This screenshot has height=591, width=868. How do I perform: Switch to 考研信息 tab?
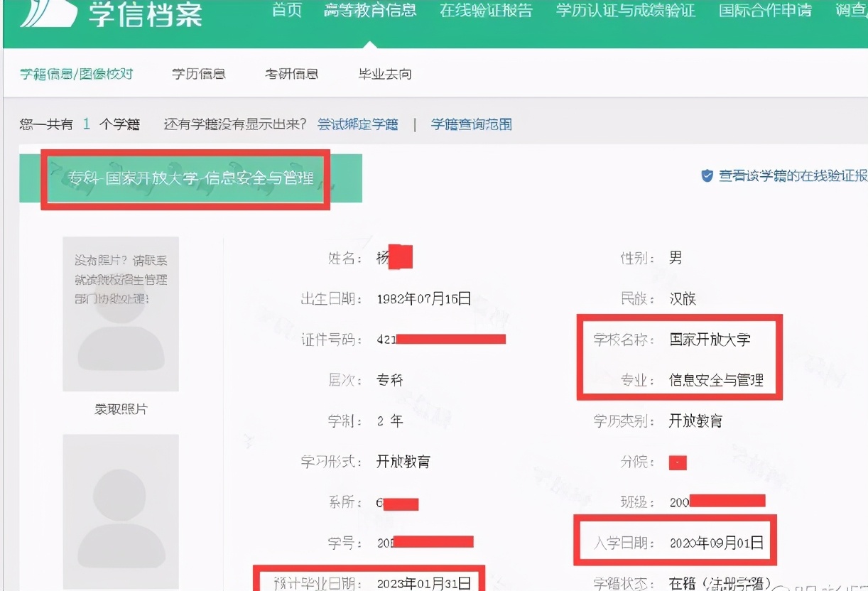point(291,74)
